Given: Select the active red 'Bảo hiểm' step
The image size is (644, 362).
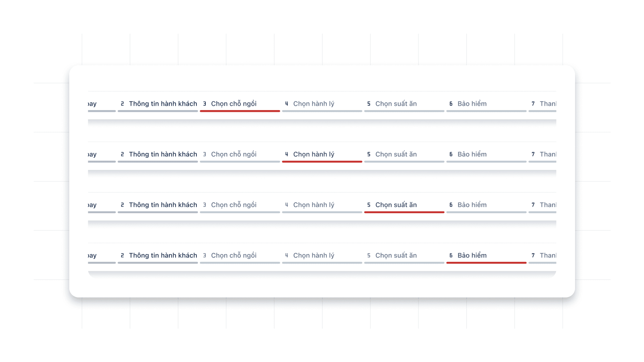Looking at the screenshot, I should click(472, 255).
